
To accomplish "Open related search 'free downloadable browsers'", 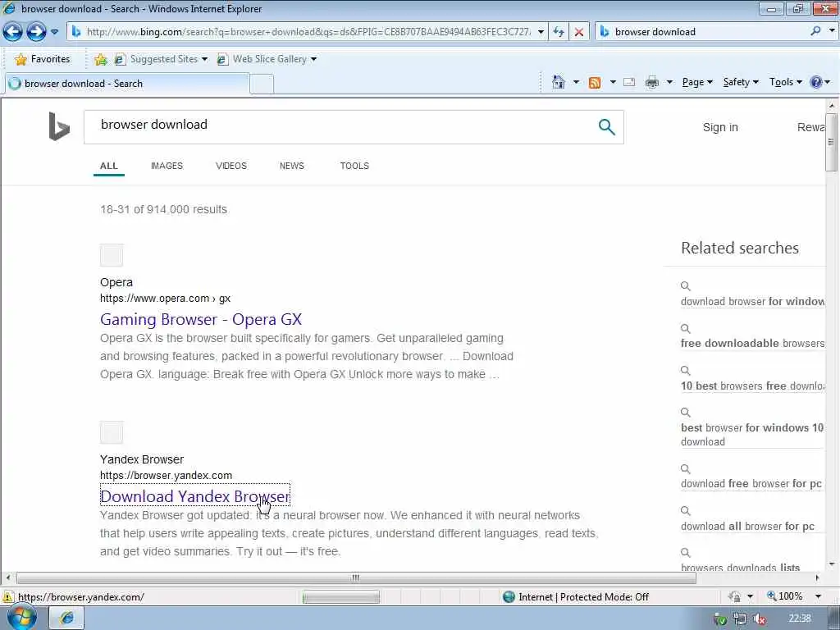I will [752, 344].
